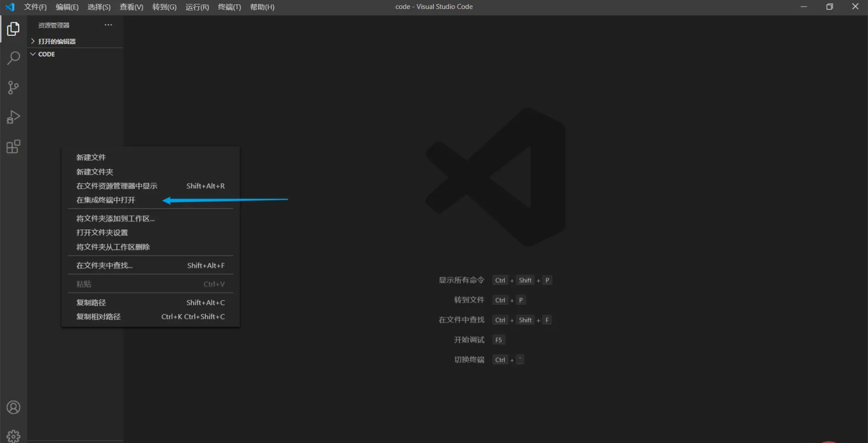Click the 资源管理器 panel title
This screenshot has width=868, height=443.
[54, 25]
